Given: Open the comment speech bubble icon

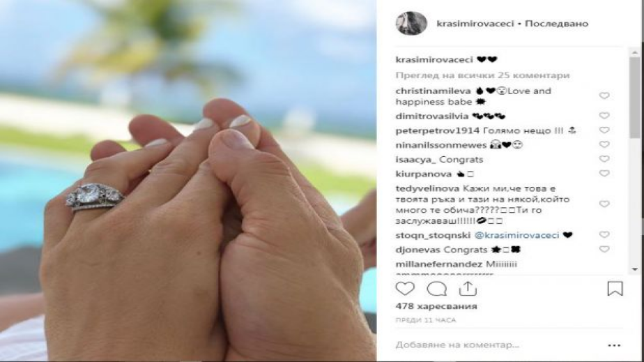Looking at the screenshot, I should 436,289.
